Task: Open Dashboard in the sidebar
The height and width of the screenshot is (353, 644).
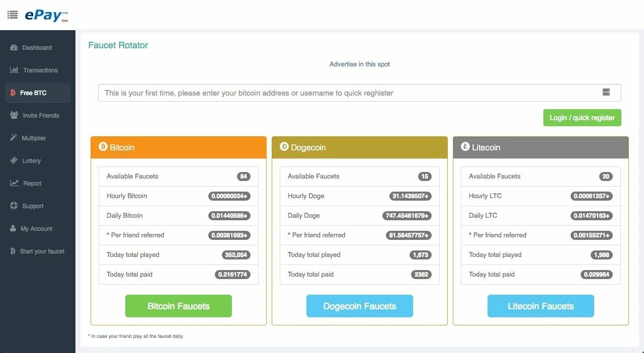Action: (38, 48)
